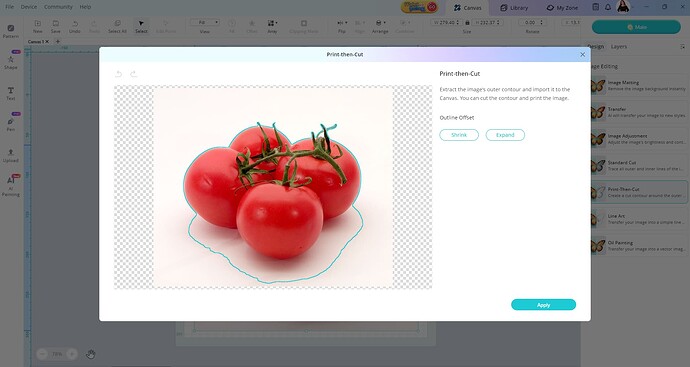The image size is (690, 367).
Task: Open the File menu
Action: (10, 7)
